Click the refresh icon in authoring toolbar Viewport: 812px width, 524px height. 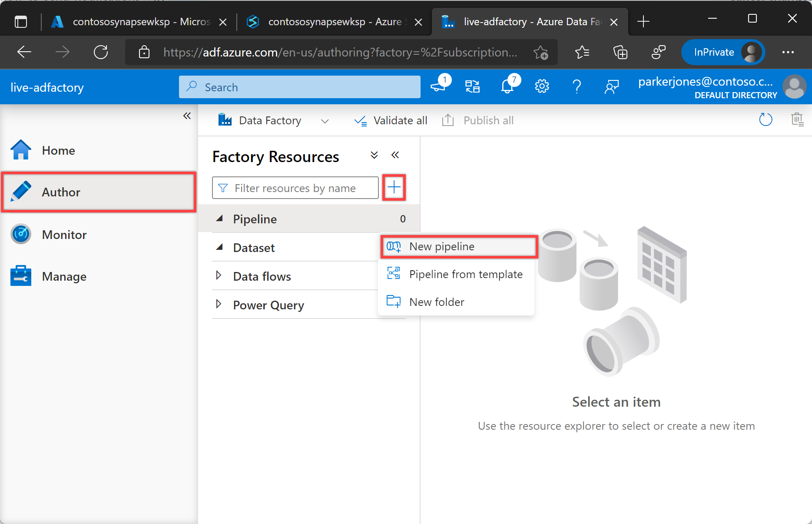tap(765, 119)
